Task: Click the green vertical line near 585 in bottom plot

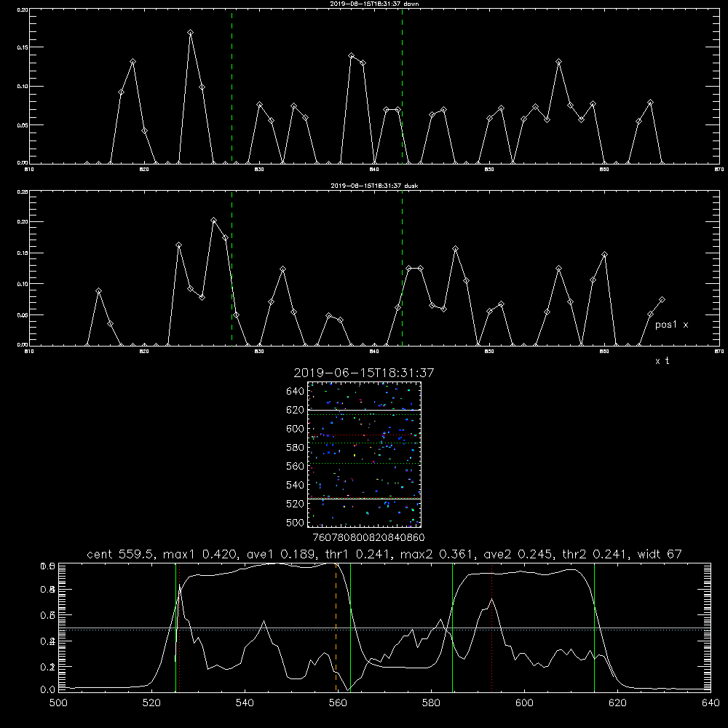Action: pos(452,627)
